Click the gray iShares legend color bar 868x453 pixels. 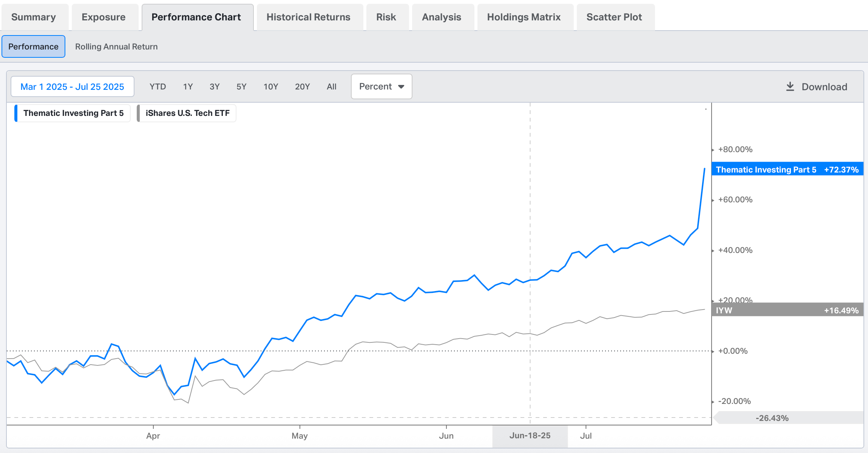pos(138,113)
